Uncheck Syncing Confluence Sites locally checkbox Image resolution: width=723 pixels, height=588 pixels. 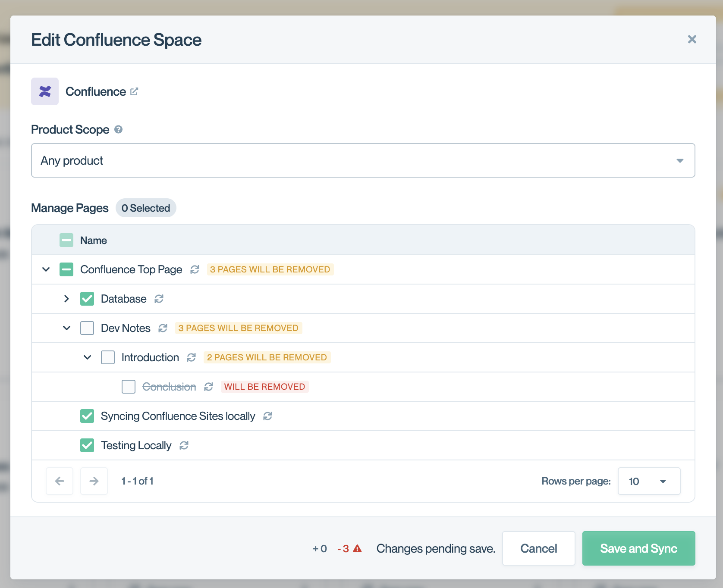tap(87, 416)
